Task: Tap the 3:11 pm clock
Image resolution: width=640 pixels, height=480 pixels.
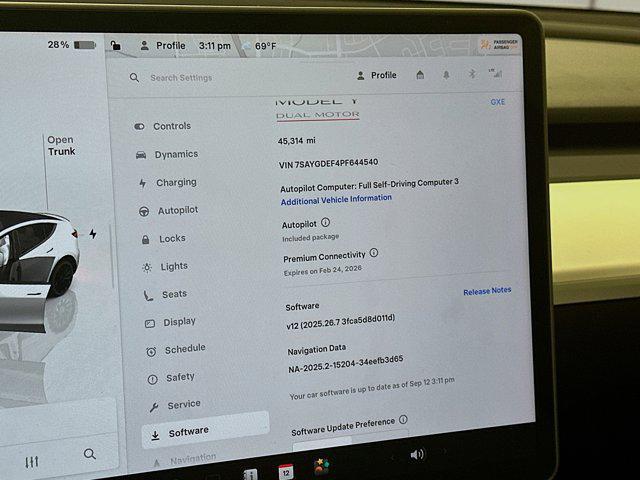Action: pos(215,46)
